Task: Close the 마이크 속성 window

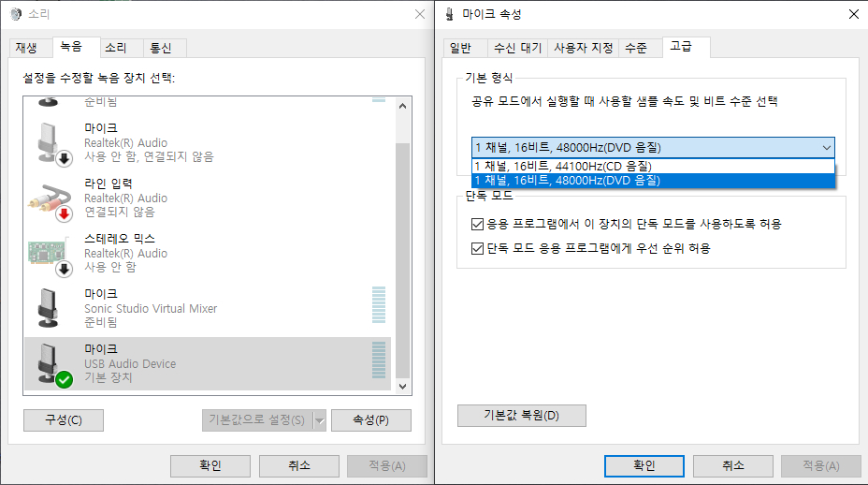Action: (854, 14)
